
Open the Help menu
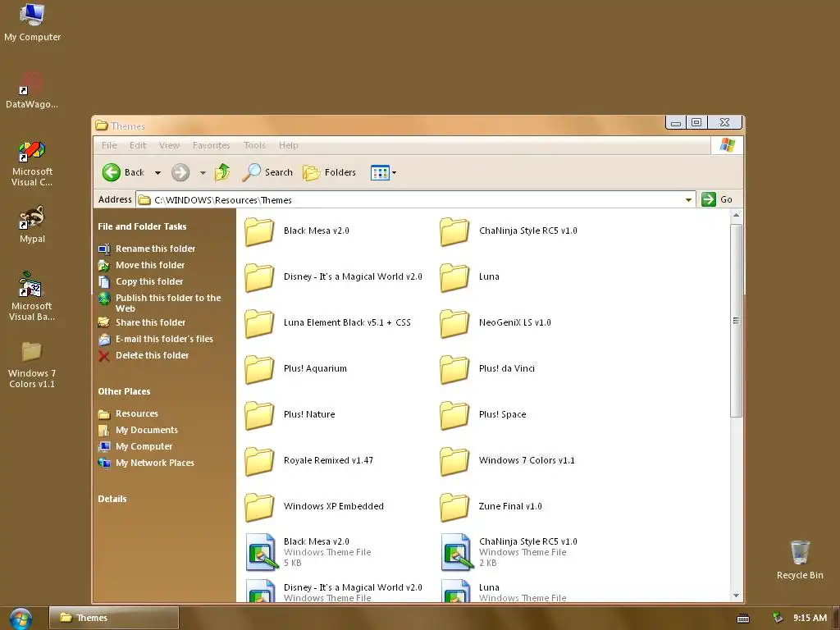[x=288, y=145]
